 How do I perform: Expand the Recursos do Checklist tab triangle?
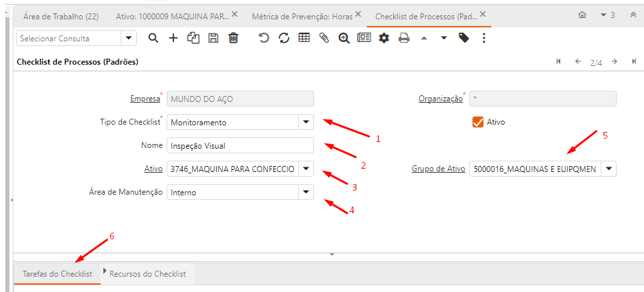(x=105, y=271)
